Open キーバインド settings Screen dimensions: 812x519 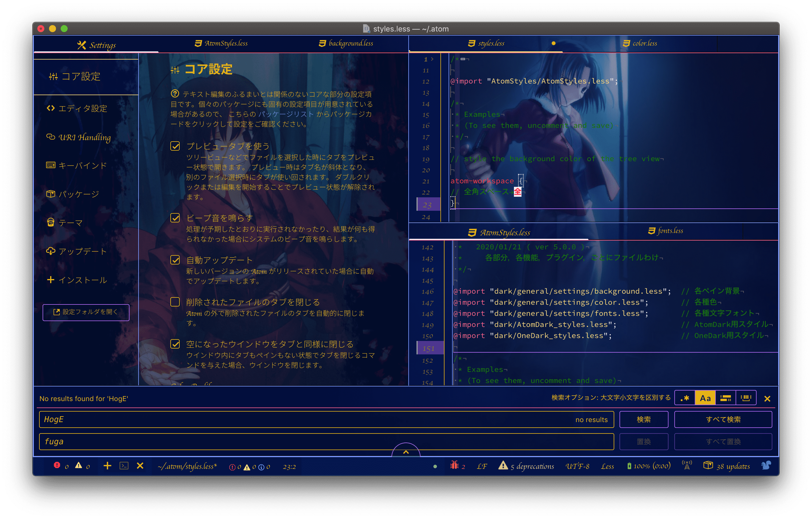[x=76, y=166]
